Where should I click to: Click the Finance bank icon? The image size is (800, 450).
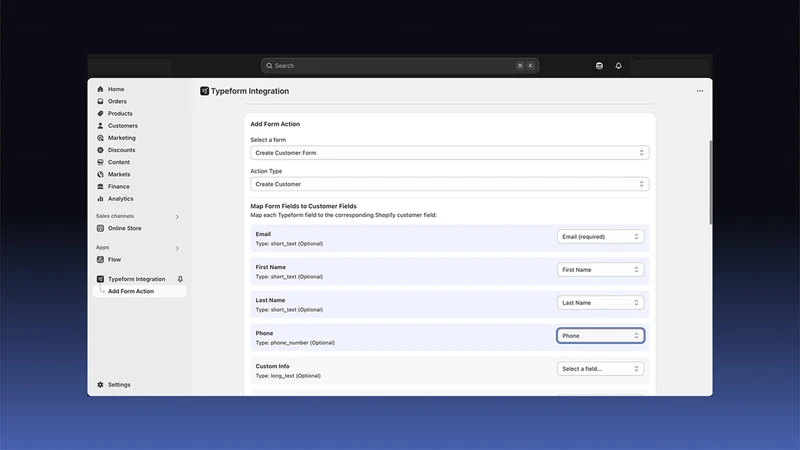coord(100,187)
